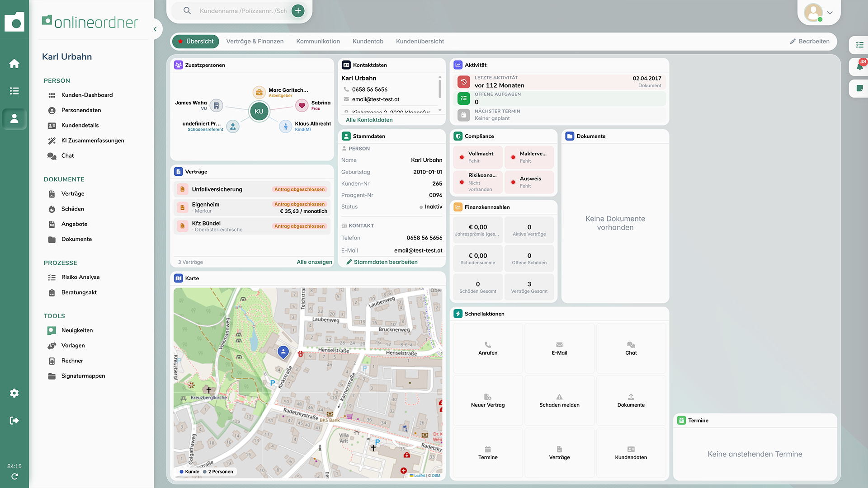This screenshot has width=868, height=488.
Task: Select Marc Goritsch Arbeitgeber briefcase node
Action: [x=259, y=93]
